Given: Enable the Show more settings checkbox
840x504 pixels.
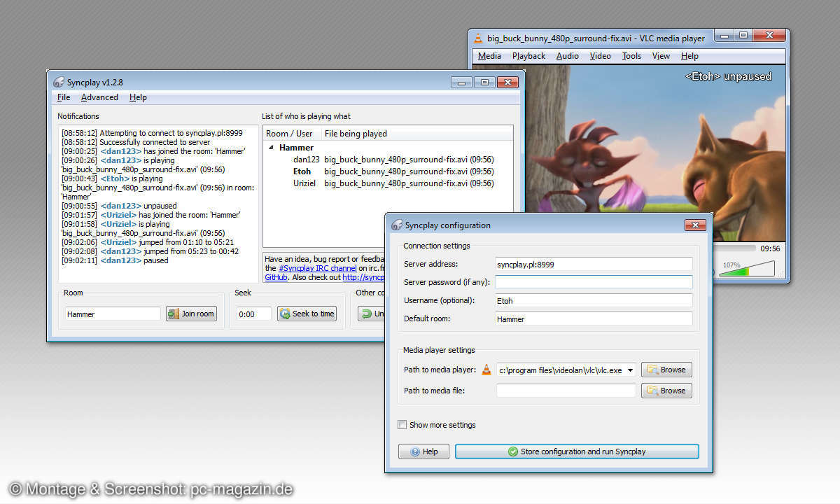Looking at the screenshot, I should tap(402, 425).
